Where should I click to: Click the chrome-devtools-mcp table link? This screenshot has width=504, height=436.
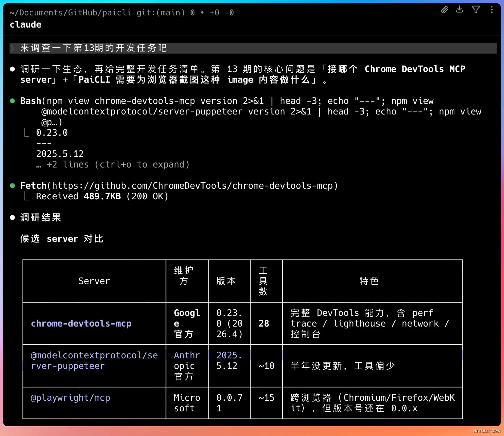click(81, 324)
